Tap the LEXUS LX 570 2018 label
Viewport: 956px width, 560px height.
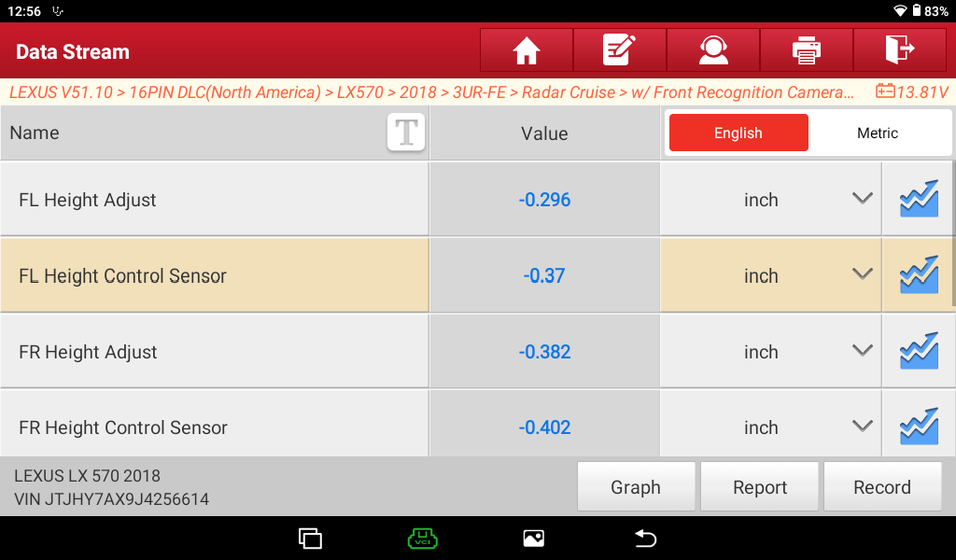point(87,475)
